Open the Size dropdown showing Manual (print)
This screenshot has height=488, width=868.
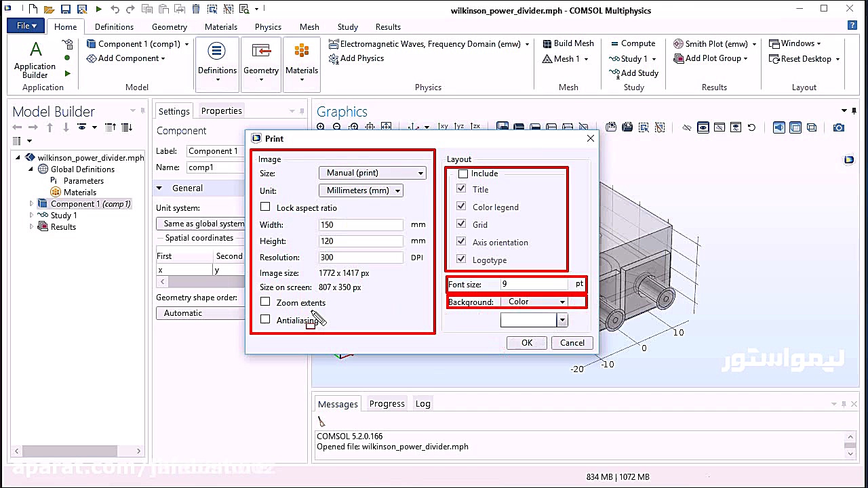coord(372,174)
